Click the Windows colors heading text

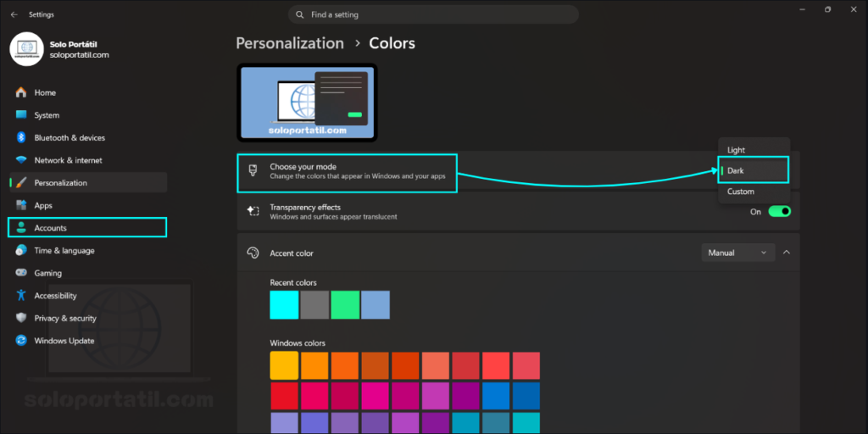[x=298, y=343]
